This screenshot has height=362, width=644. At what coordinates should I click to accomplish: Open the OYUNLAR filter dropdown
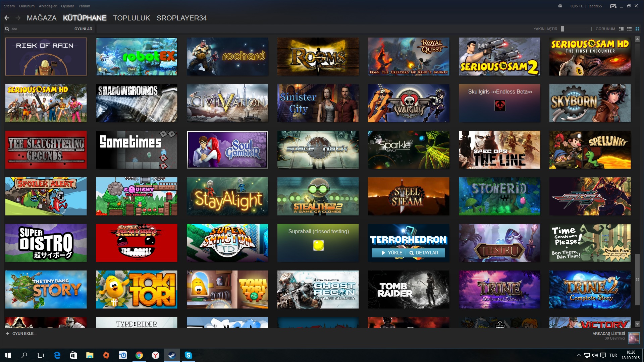pyautogui.click(x=83, y=29)
